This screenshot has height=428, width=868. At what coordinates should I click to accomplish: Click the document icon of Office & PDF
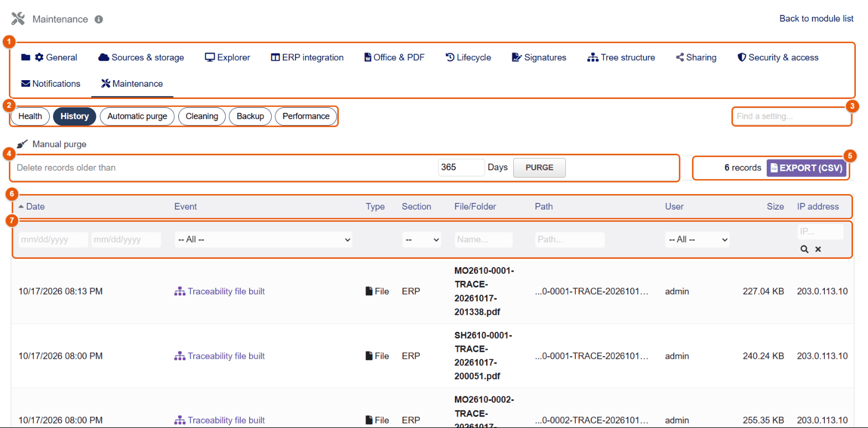[x=368, y=58]
